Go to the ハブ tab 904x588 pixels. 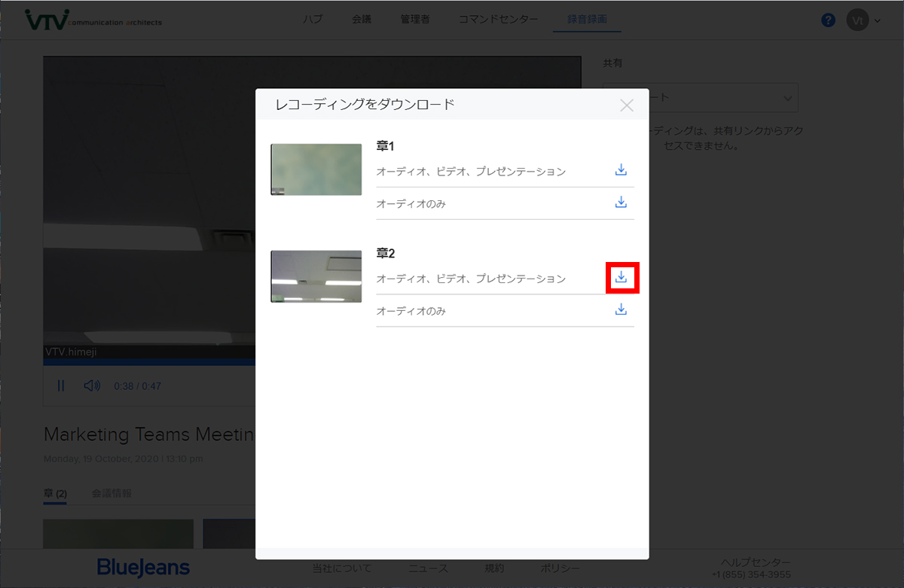tap(313, 20)
